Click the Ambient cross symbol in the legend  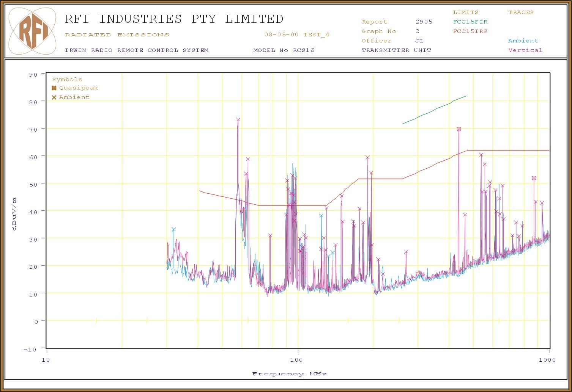(54, 97)
